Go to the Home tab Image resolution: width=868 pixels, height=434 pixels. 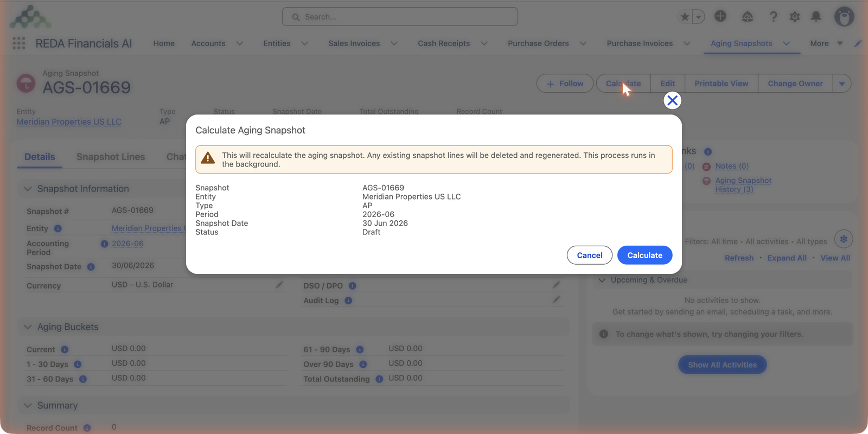pyautogui.click(x=164, y=43)
